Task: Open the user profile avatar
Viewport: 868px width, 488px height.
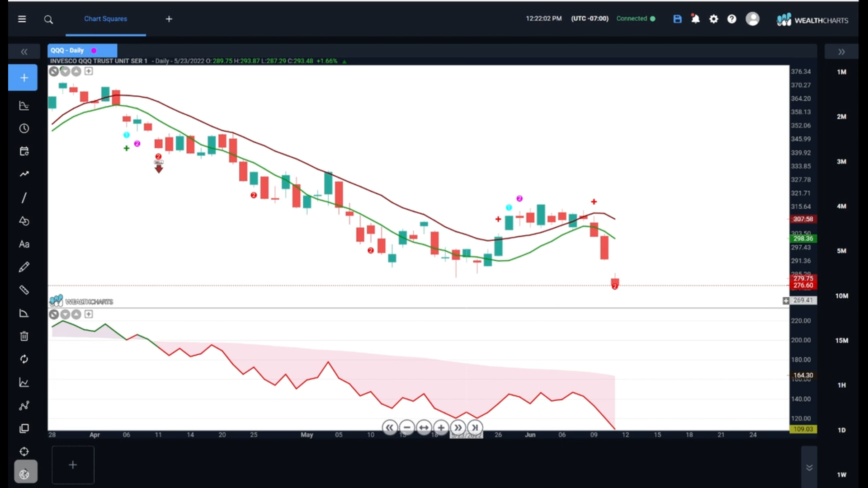Action: (753, 19)
